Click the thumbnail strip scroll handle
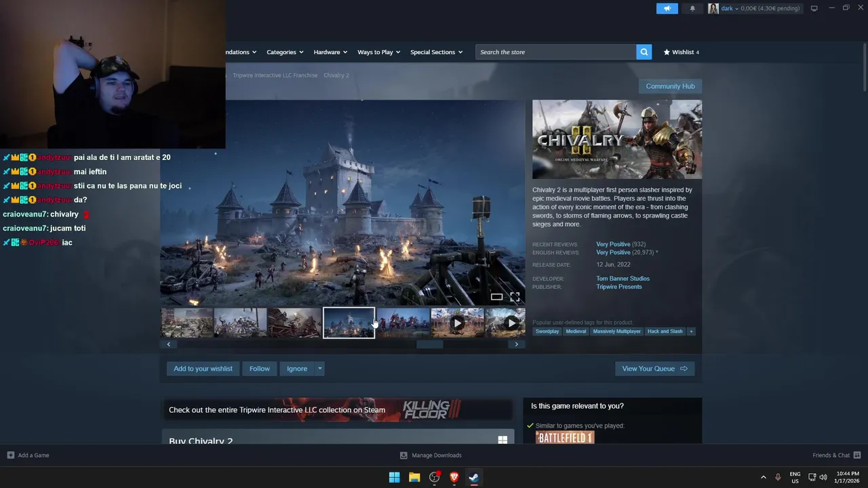868x488 pixels. click(429, 344)
